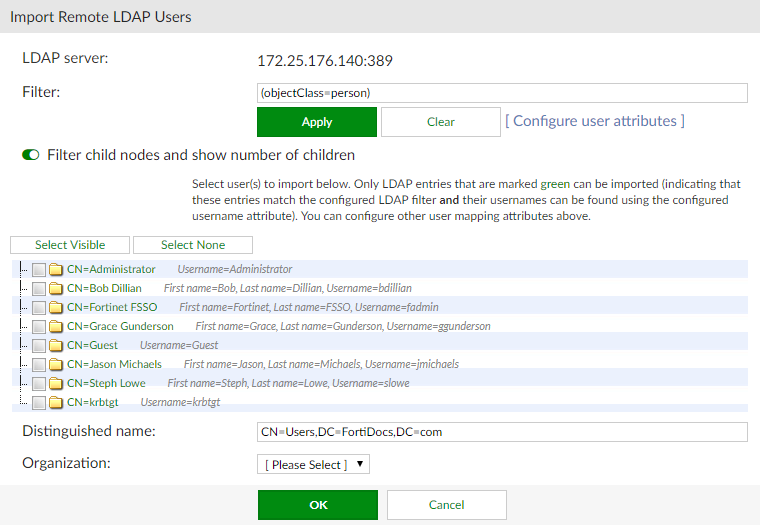760x525 pixels.
Task: Cancel the LDAP import dialog
Action: click(x=446, y=505)
